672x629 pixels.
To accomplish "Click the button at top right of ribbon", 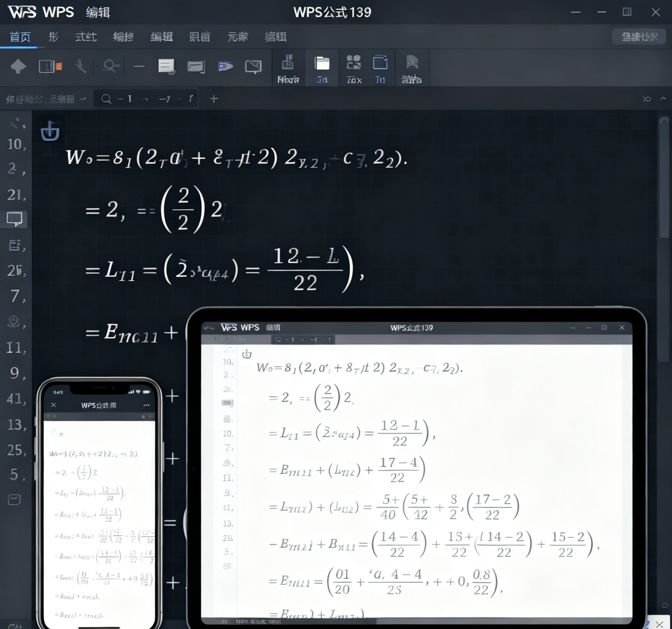I will click(639, 36).
